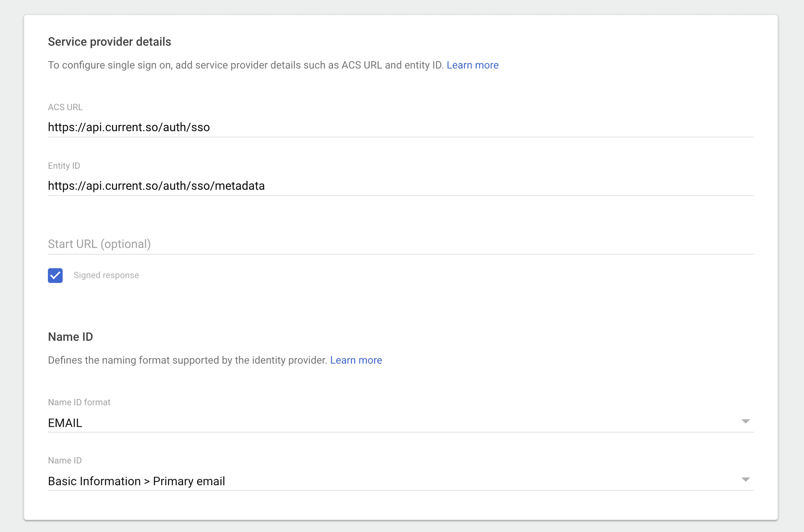This screenshot has height=532, width=804.
Task: Click the small 'ACS URL' field label
Action: coord(65,107)
